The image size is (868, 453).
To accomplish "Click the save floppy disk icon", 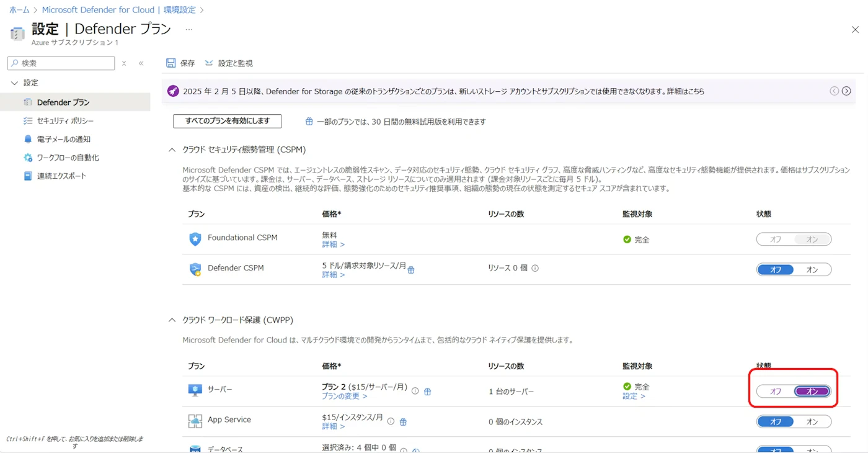I will [x=171, y=63].
